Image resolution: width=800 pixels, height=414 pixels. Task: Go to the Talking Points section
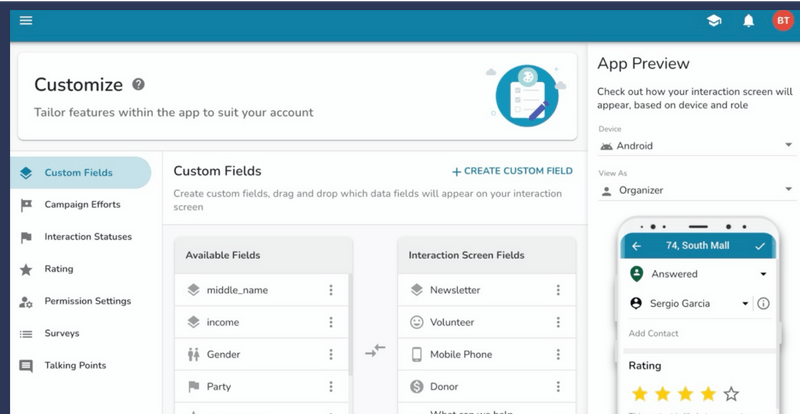75,365
